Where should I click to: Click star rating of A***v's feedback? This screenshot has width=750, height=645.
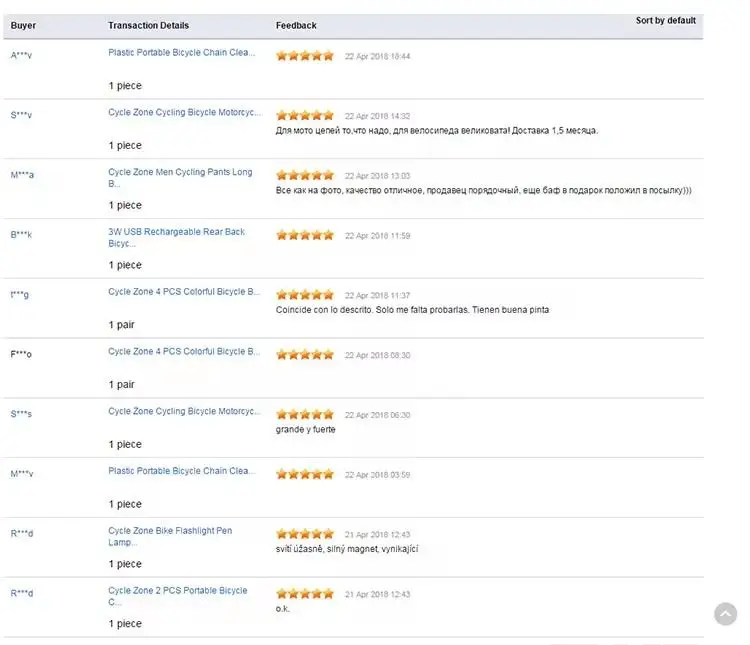(305, 56)
